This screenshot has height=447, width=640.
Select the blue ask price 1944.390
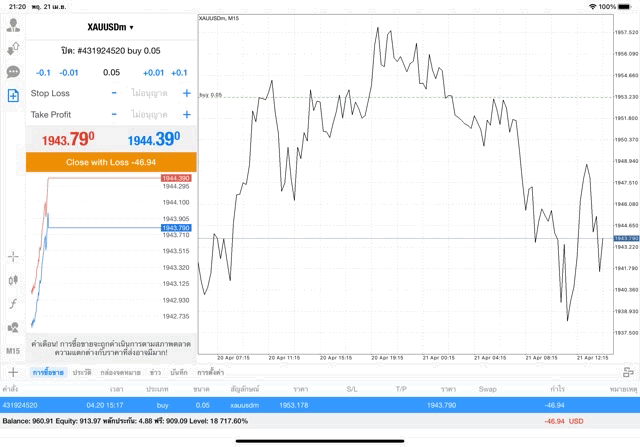click(154, 139)
